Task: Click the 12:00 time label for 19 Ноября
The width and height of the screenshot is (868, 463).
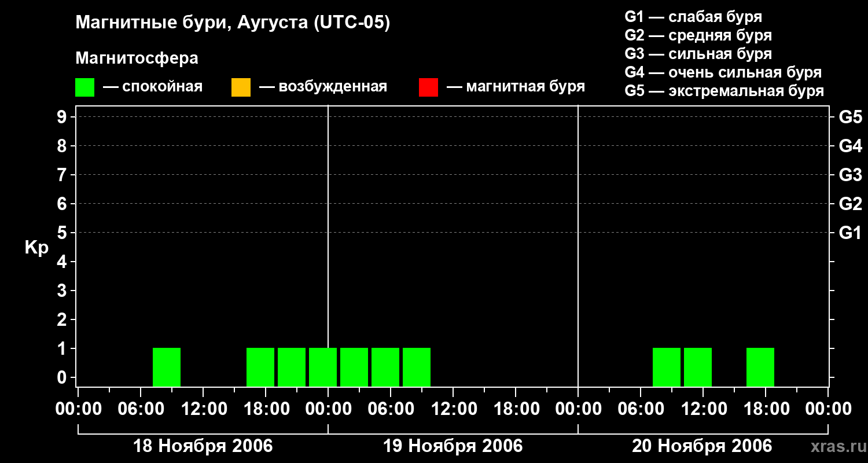Action: (453, 409)
